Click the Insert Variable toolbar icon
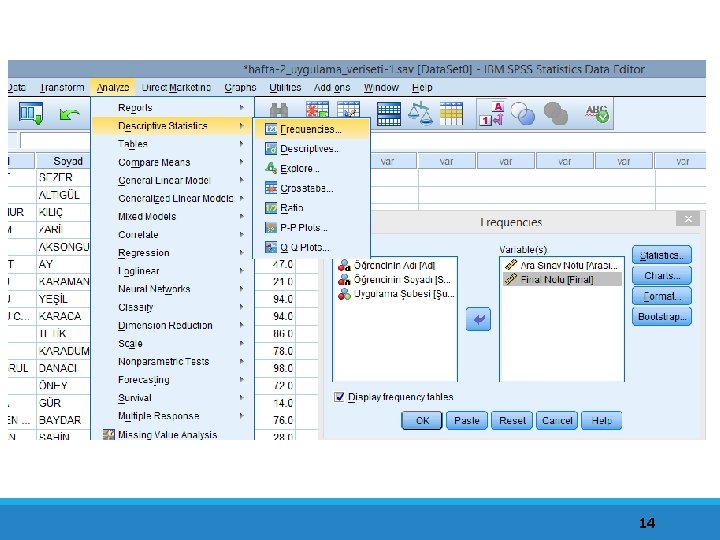 coord(349,110)
